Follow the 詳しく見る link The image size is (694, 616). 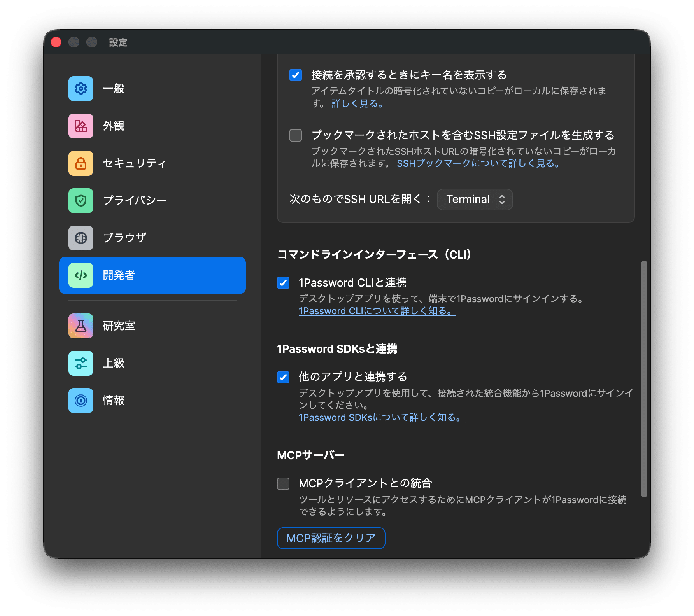[359, 104]
